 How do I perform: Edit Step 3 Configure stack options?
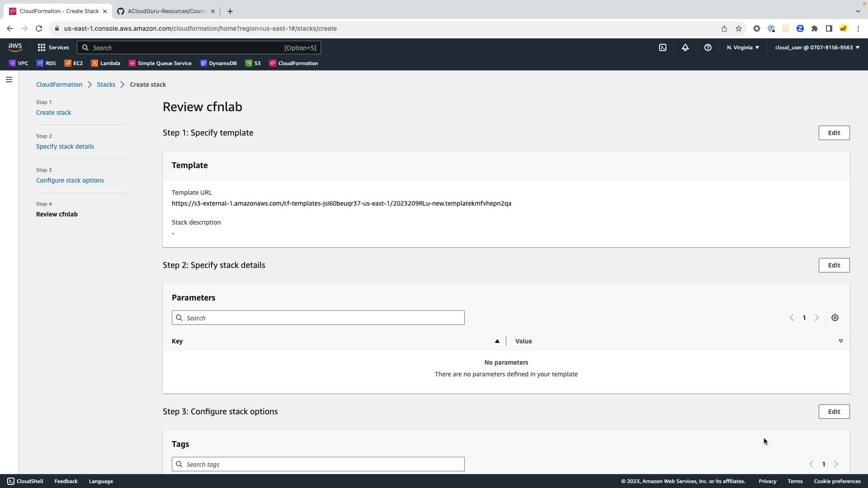(834, 412)
